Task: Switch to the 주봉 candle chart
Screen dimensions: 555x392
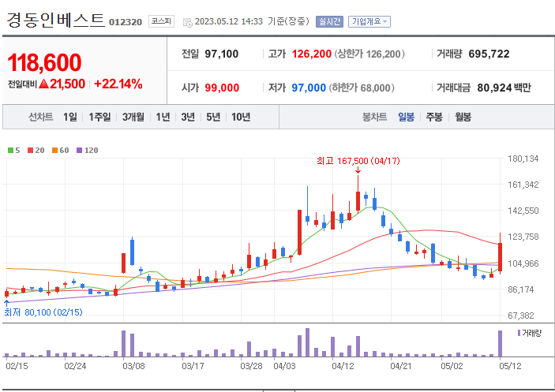Action: (x=434, y=117)
